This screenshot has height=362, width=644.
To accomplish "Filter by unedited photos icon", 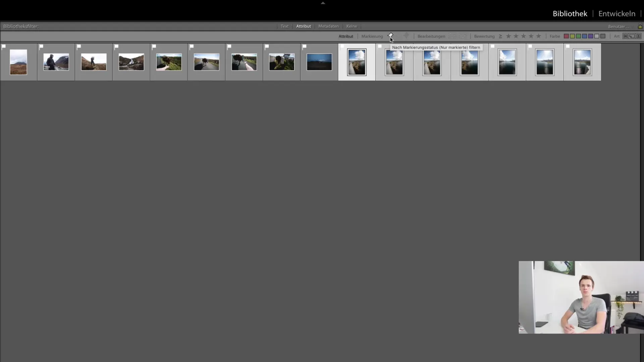I will click(463, 36).
